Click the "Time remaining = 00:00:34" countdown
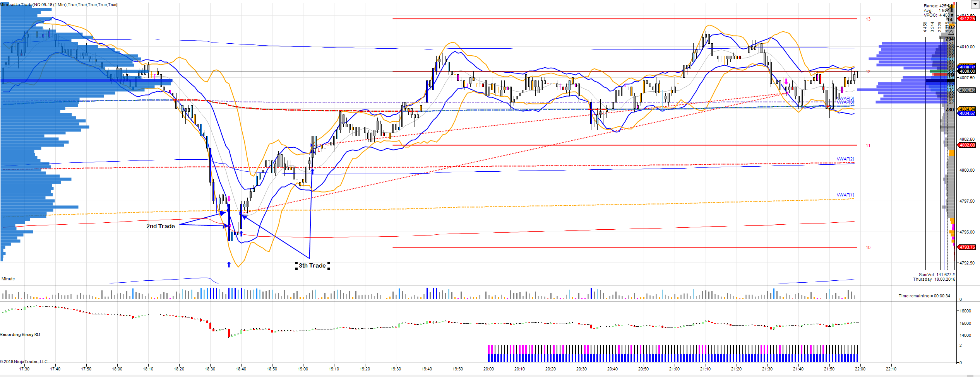The image size is (980, 377). [x=924, y=296]
